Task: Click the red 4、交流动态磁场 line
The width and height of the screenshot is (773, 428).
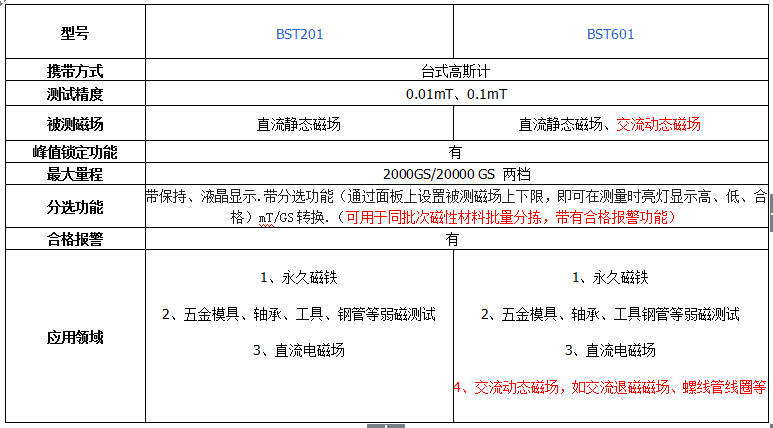Action: pyautogui.click(x=611, y=387)
